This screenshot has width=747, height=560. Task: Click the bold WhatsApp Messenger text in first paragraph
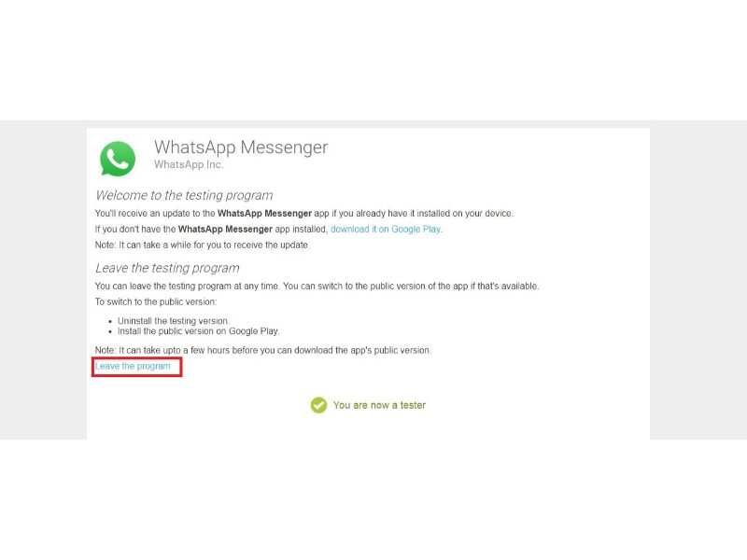pyautogui.click(x=264, y=214)
